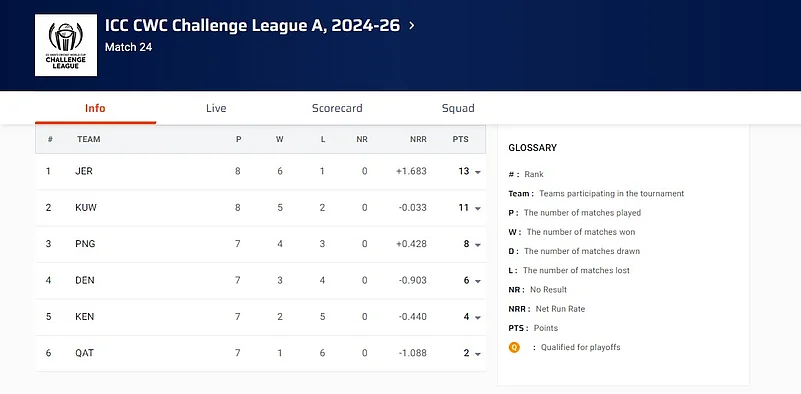Click the orange Q qualified icon
Screen dimensions: 801x394
(514, 347)
